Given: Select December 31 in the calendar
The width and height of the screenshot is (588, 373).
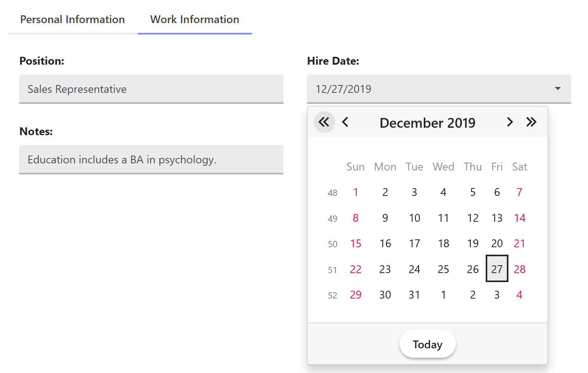Looking at the screenshot, I should pyautogui.click(x=414, y=295).
